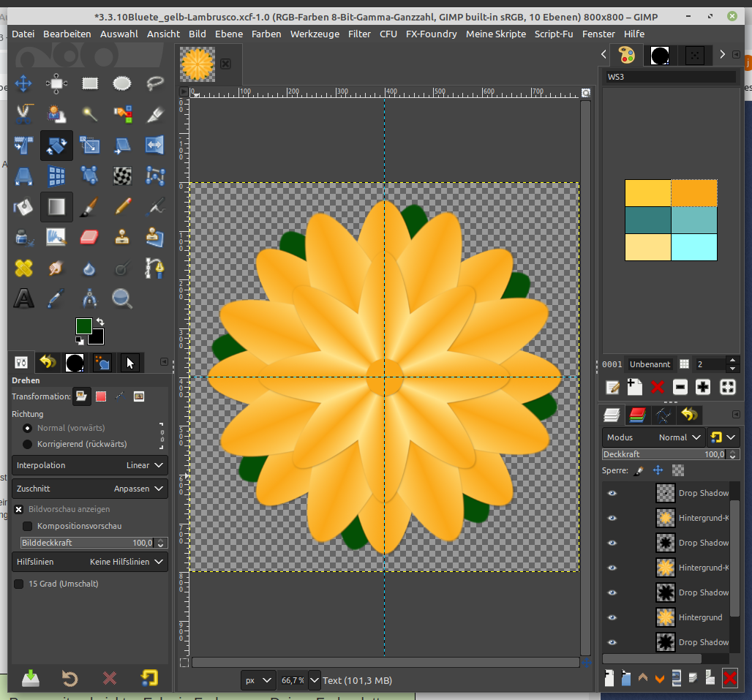Open the Interpolation dropdown
The width and height of the screenshot is (752, 700).
pos(89,465)
